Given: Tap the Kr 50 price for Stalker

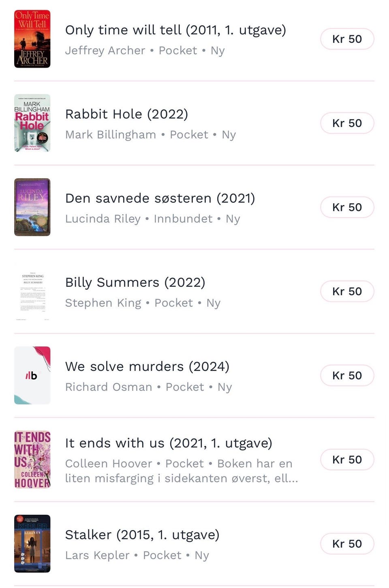Looking at the screenshot, I should click(x=347, y=543).
